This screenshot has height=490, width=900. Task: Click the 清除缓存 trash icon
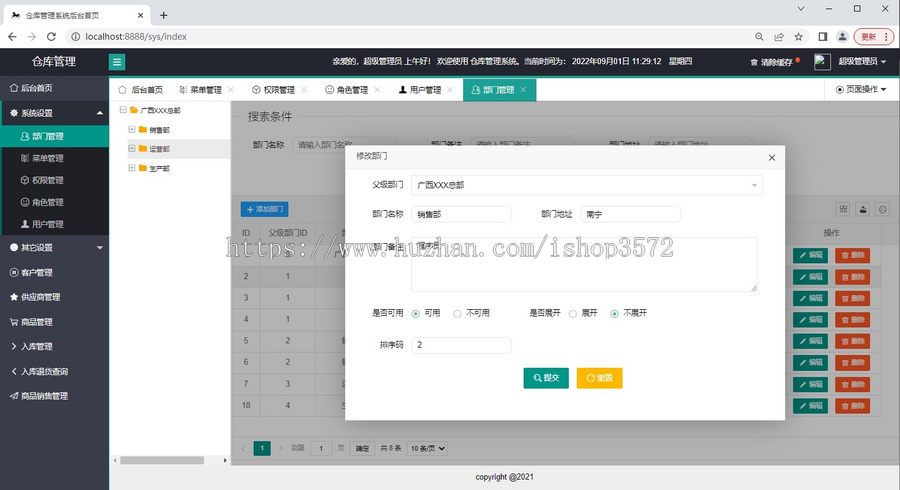pyautogui.click(x=754, y=62)
